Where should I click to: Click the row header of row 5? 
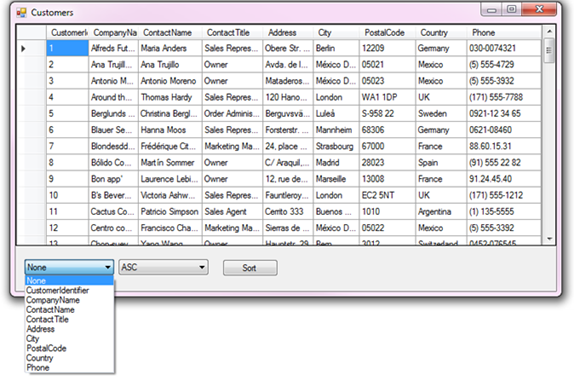point(31,113)
